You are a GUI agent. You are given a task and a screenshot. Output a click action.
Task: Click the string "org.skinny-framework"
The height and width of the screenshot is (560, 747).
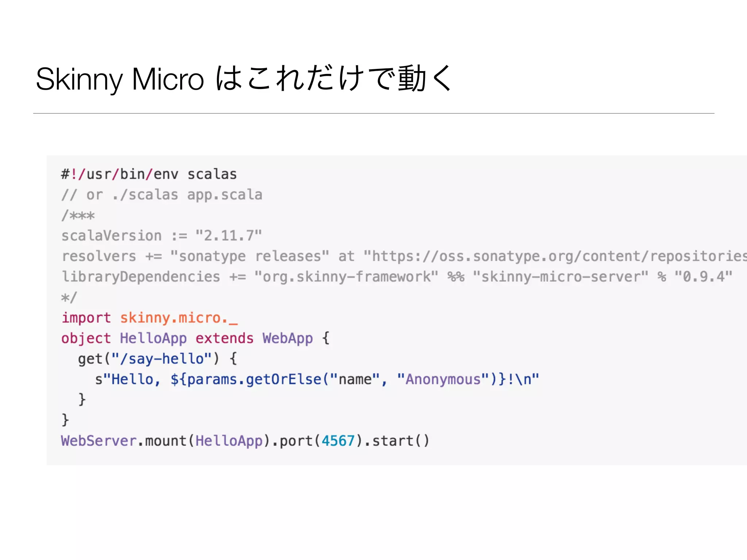tap(346, 277)
